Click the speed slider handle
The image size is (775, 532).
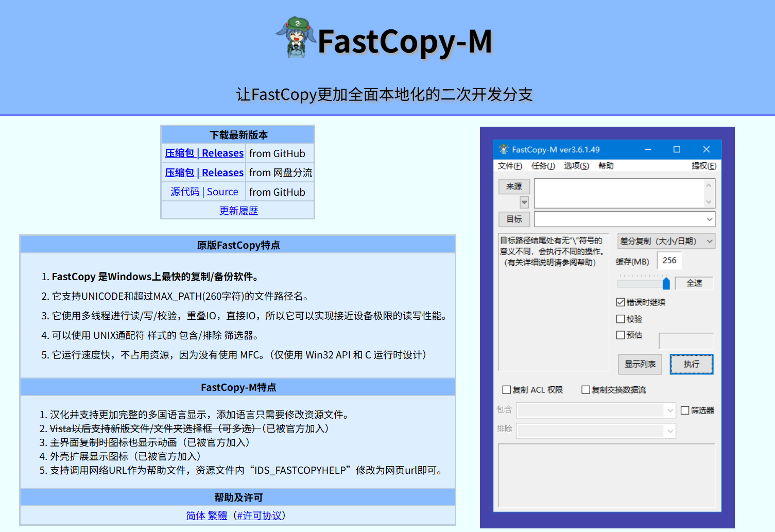[666, 283]
